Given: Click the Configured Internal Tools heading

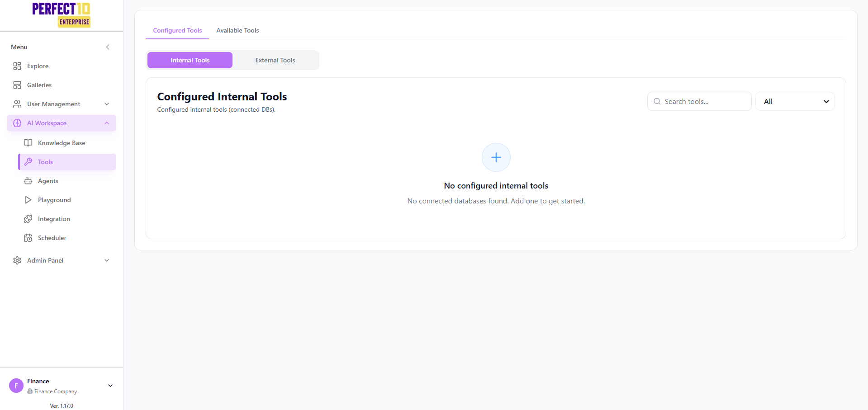Looking at the screenshot, I should (x=222, y=97).
